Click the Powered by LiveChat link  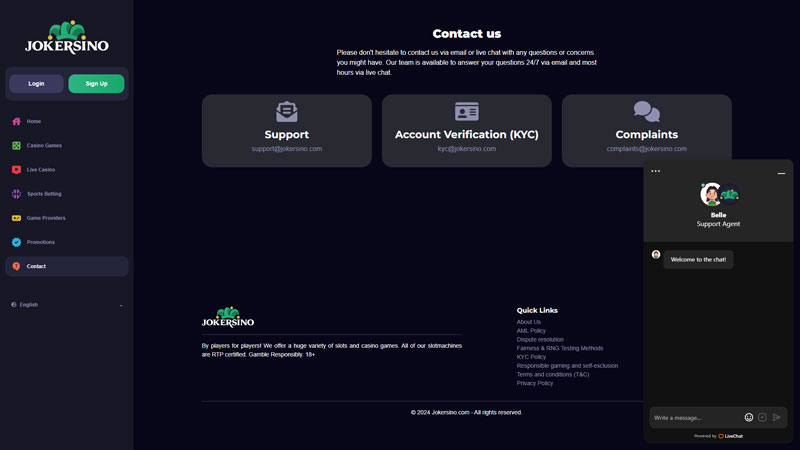718,436
